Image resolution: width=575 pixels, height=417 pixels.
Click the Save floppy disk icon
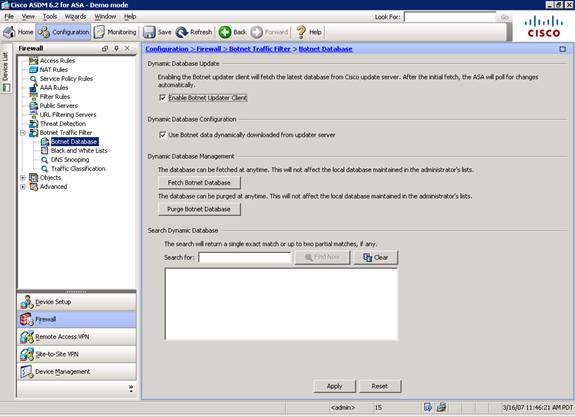(x=149, y=32)
